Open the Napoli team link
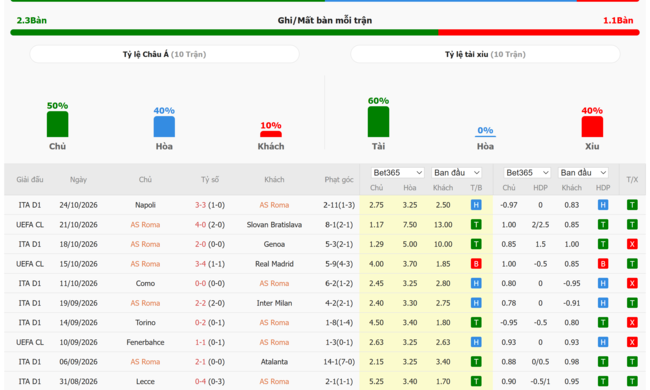The width and height of the screenshot is (650, 390). tap(145, 205)
